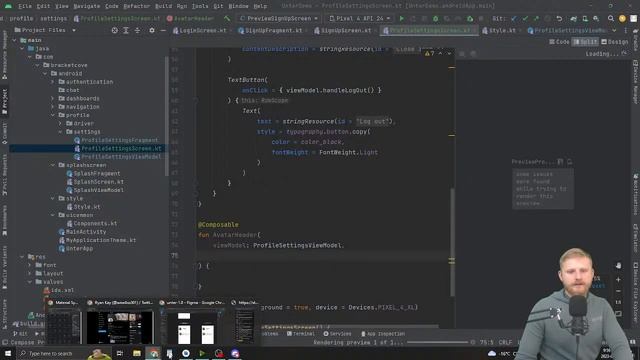The height and width of the screenshot is (360, 640).
Task: Click project tree vertical scrollbar
Action: click(166, 116)
